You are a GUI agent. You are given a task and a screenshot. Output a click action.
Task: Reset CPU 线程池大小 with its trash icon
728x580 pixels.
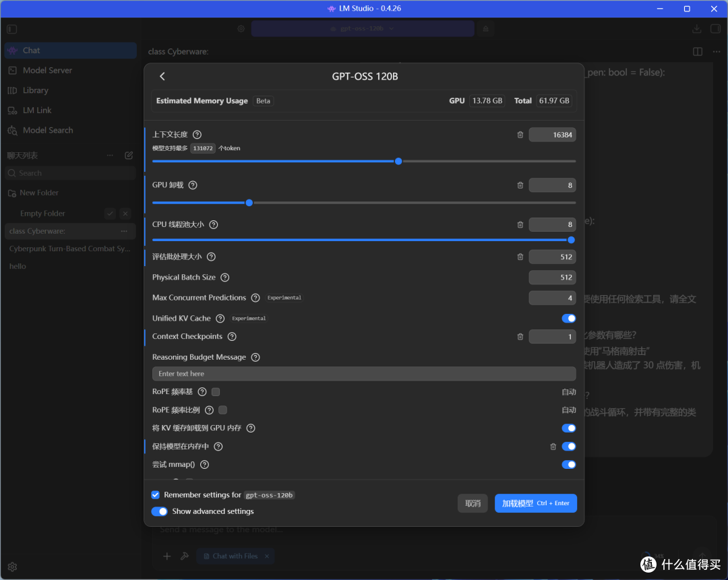(x=520, y=224)
